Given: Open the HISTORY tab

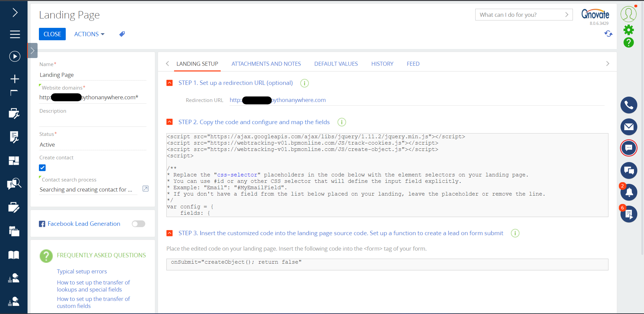Looking at the screenshot, I should pyautogui.click(x=382, y=64).
